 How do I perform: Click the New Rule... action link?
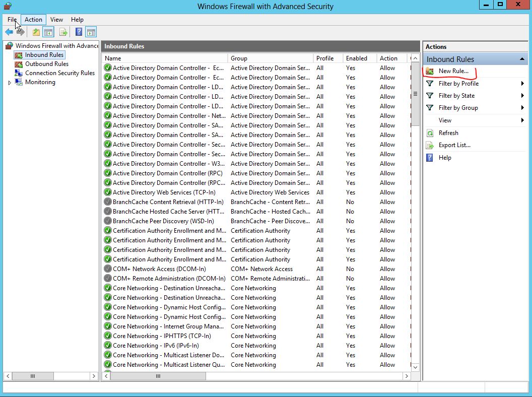(x=453, y=71)
